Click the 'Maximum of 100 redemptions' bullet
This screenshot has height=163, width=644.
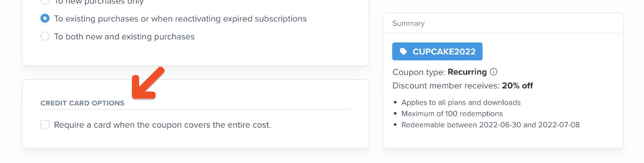click(x=452, y=114)
